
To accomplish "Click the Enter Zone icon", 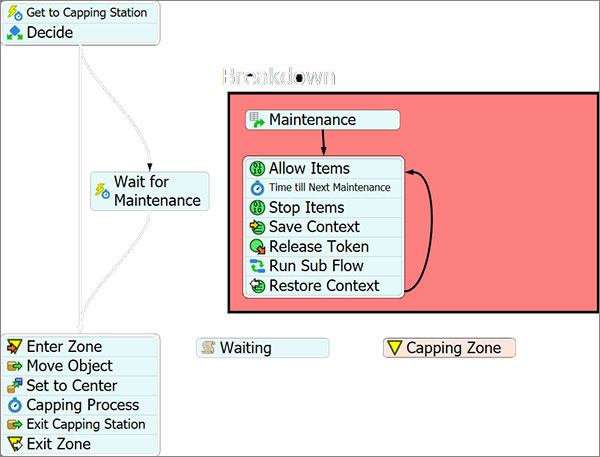I will pos(15,347).
